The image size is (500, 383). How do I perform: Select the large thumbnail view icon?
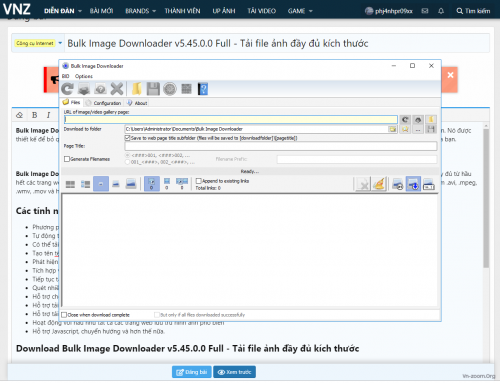pyautogui.click(x=131, y=184)
